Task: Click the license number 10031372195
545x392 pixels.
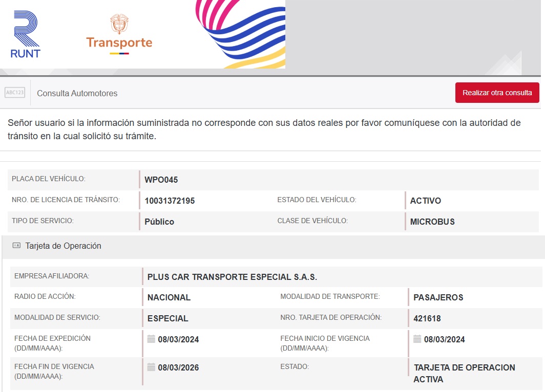Action: (170, 201)
